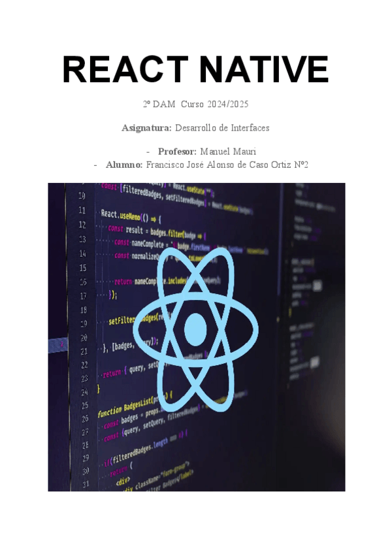Viewport: 392px width, 554px height.
Task: Click the REACT NATIVE title heading
Action: pos(195,69)
